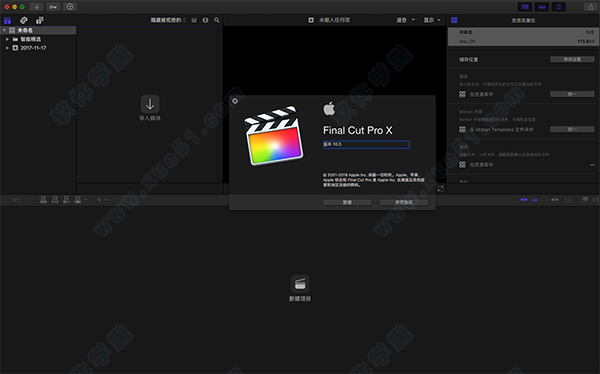600x374 pixels.
Task: Click the library properties inspector icon
Action: tap(454, 20)
